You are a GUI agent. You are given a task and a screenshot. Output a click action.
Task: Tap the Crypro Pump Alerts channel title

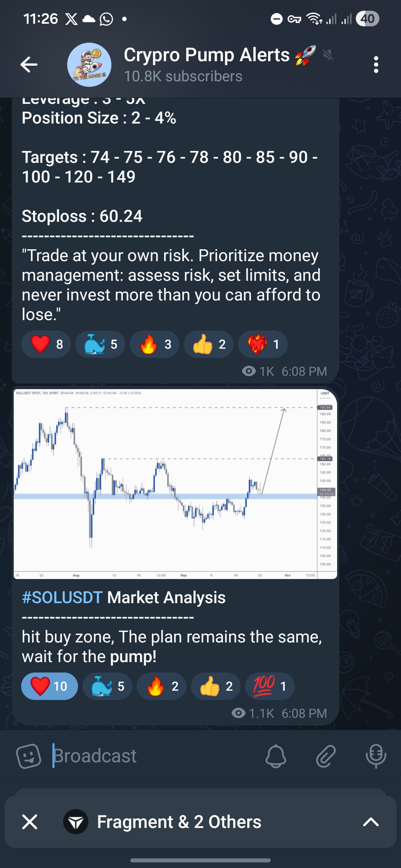coord(207,55)
